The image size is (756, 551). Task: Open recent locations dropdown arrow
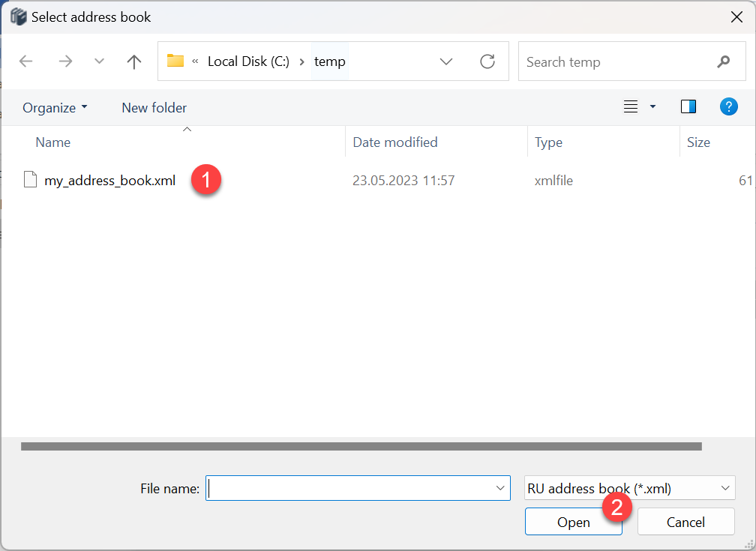click(99, 61)
